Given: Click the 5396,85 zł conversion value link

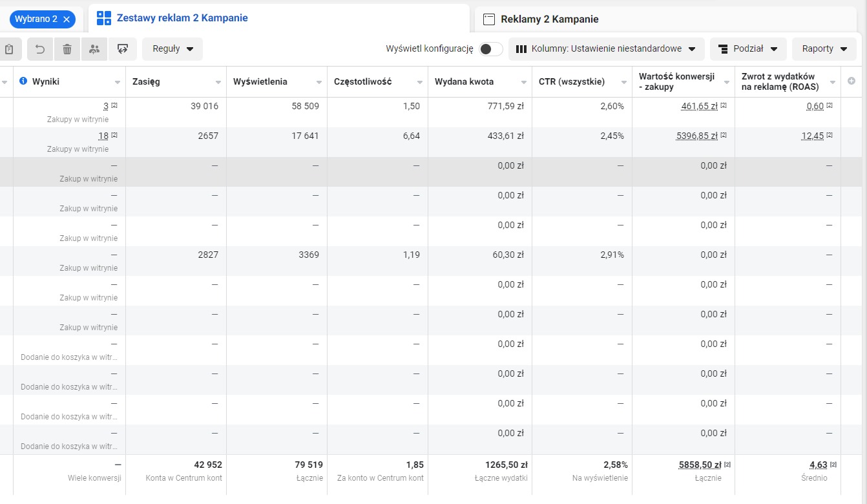Looking at the screenshot, I should pyautogui.click(x=696, y=136).
